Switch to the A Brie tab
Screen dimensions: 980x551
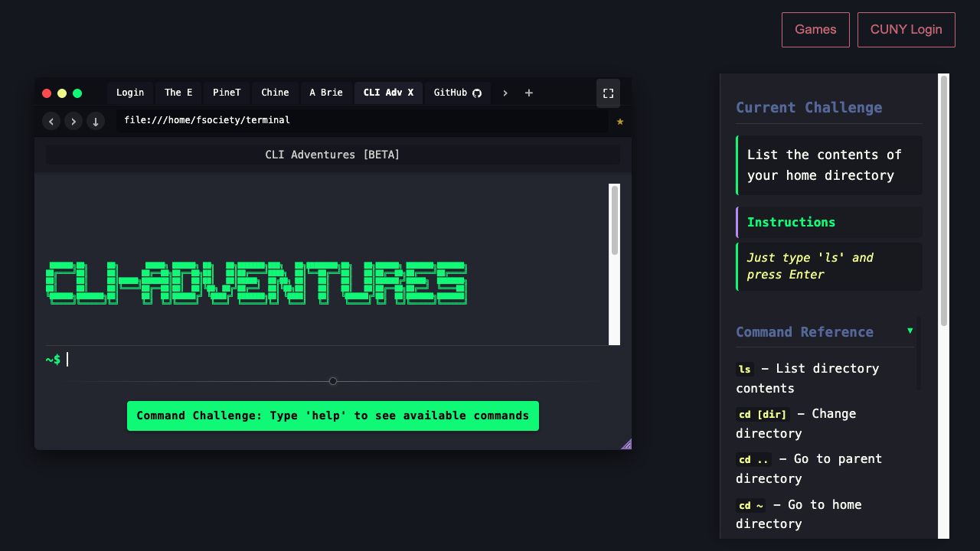pos(326,93)
